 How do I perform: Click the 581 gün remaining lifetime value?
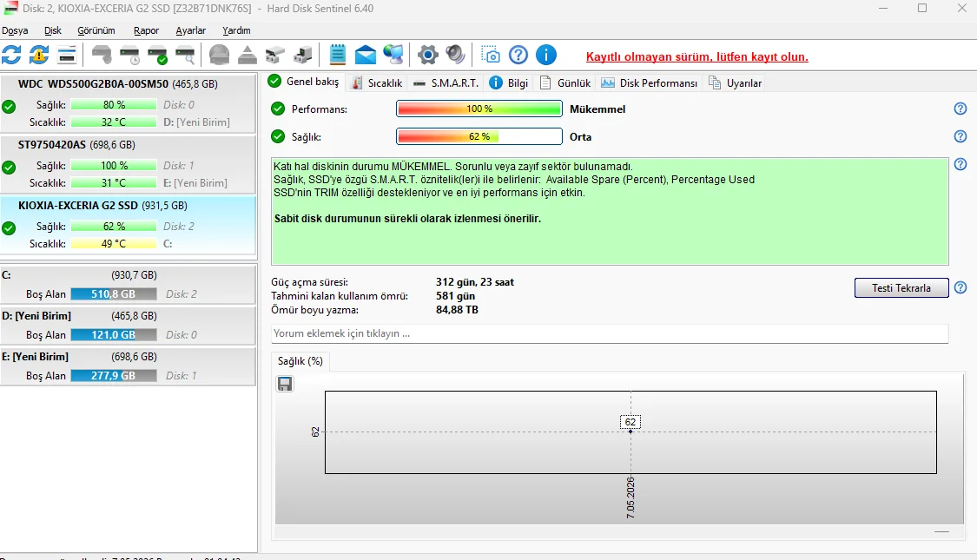[x=455, y=296]
